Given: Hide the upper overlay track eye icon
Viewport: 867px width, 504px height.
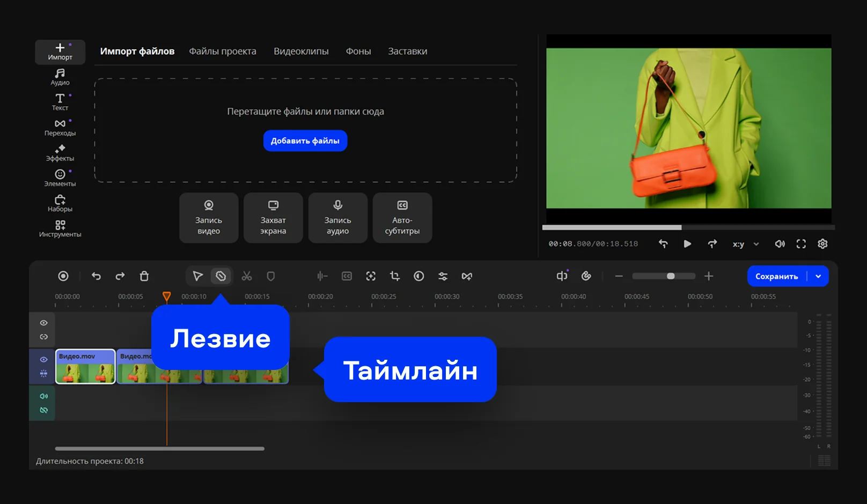Looking at the screenshot, I should coord(43,323).
